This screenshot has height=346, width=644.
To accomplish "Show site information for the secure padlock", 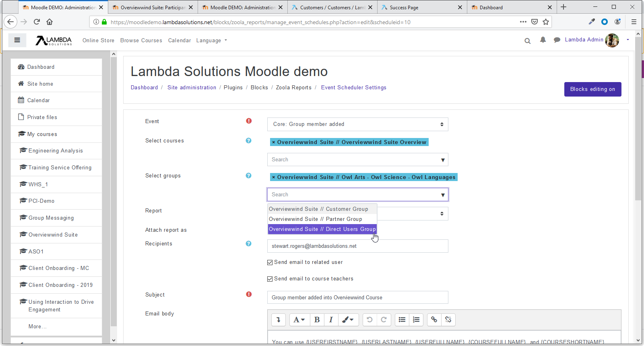I will tap(104, 22).
